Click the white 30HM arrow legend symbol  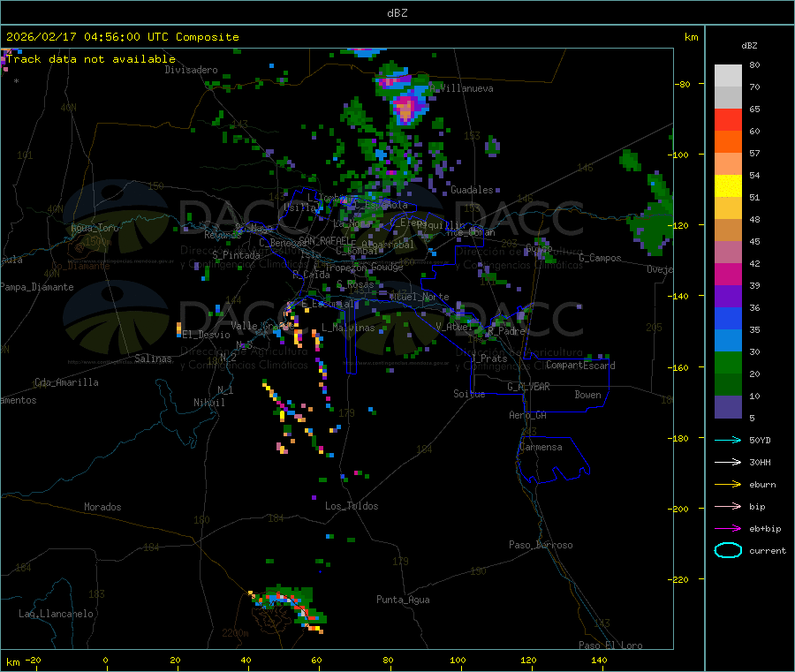pyautogui.click(x=728, y=462)
